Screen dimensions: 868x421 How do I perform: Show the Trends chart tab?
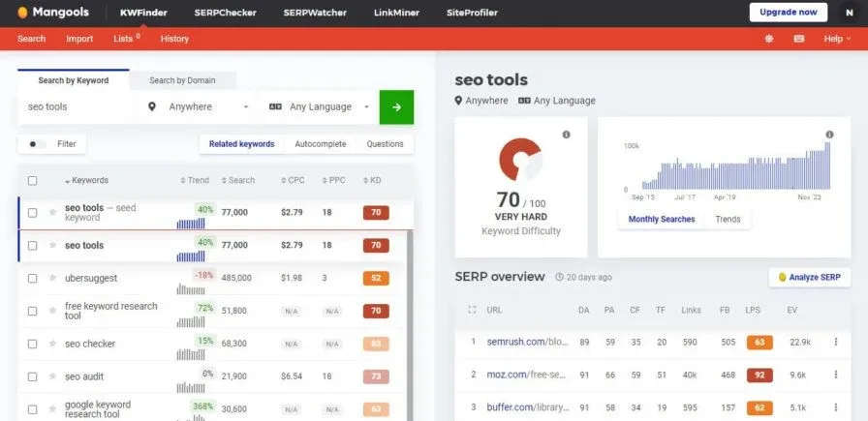tap(728, 219)
